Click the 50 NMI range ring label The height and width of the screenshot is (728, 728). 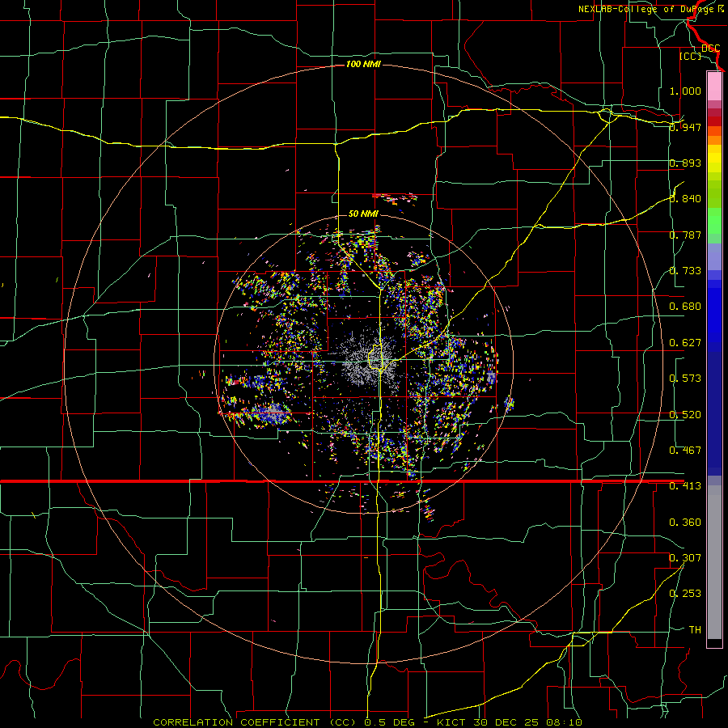click(363, 214)
